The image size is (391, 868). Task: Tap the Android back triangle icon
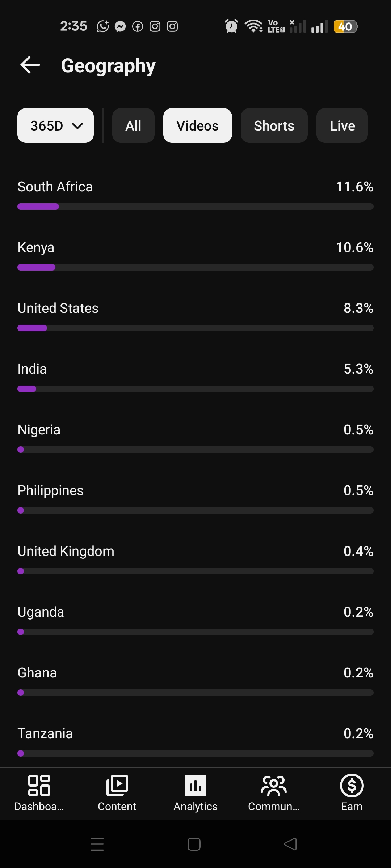tap(290, 844)
